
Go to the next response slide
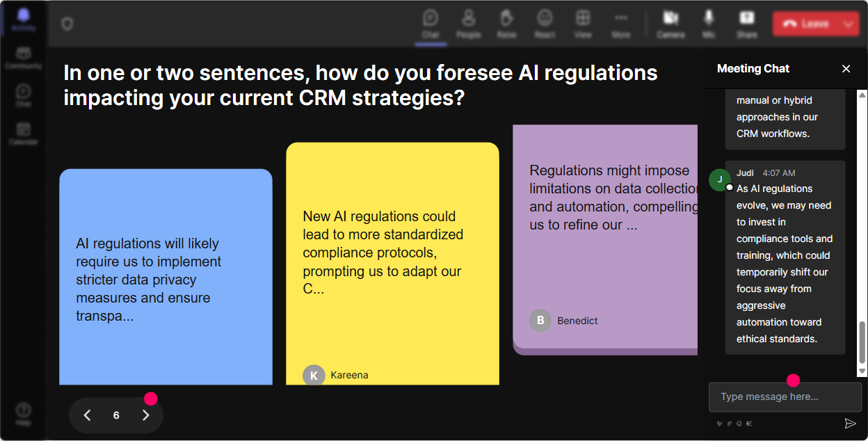click(145, 415)
